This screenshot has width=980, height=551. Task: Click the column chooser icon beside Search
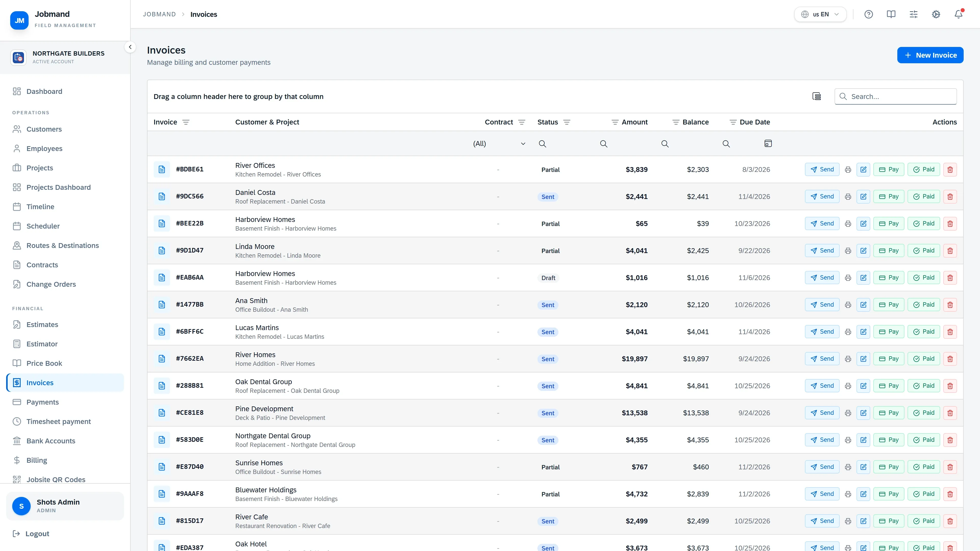point(816,96)
